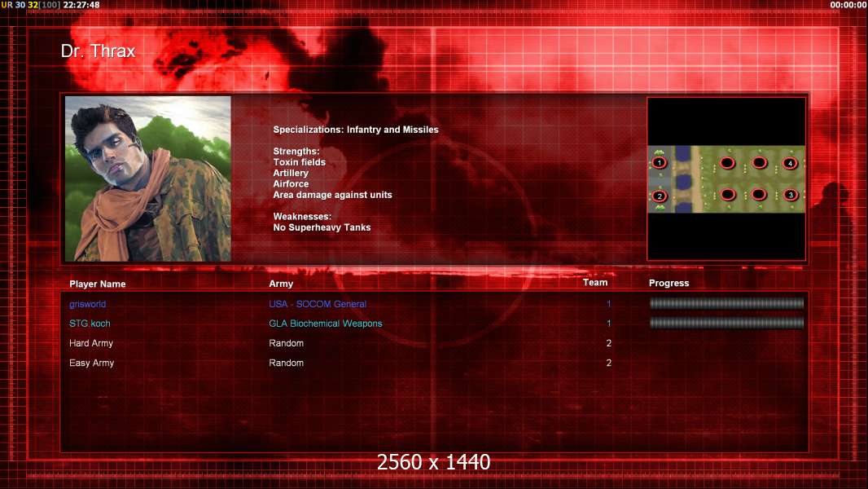This screenshot has width=868, height=489.
Task: Click the 'UR 30 32[100]' overlay stats
Action: coord(30,4)
